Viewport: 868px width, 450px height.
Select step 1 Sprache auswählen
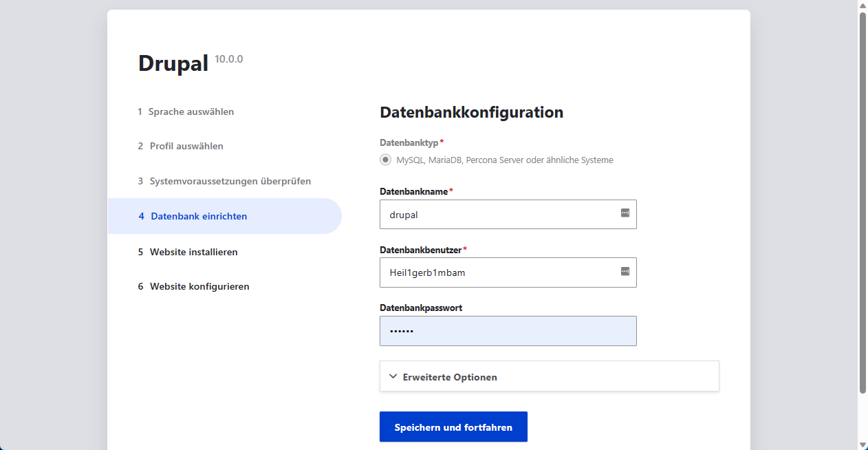[191, 111]
